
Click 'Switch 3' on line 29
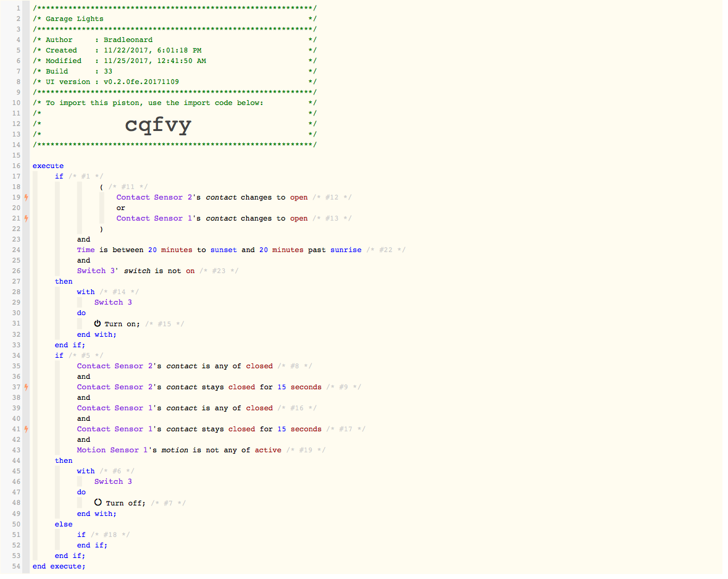pos(113,303)
